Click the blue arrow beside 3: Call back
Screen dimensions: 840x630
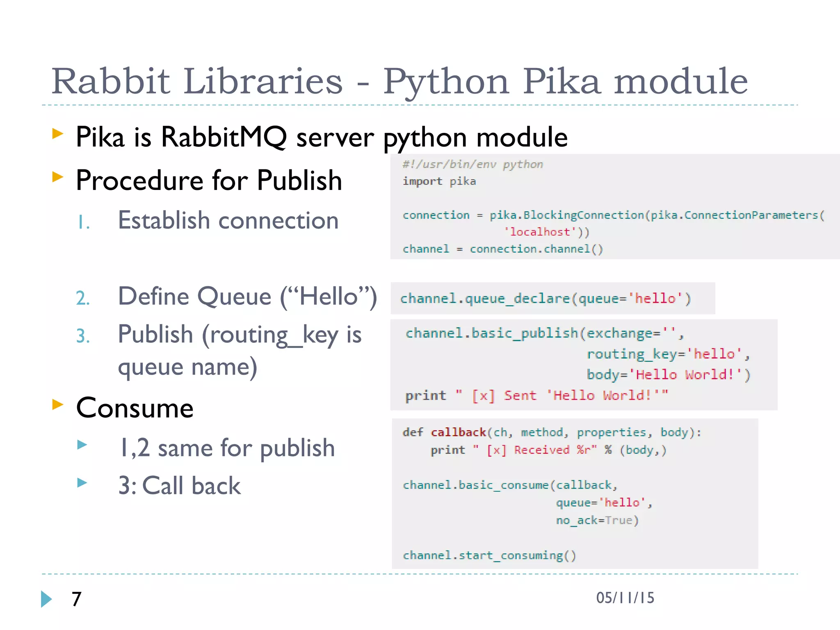(x=82, y=482)
